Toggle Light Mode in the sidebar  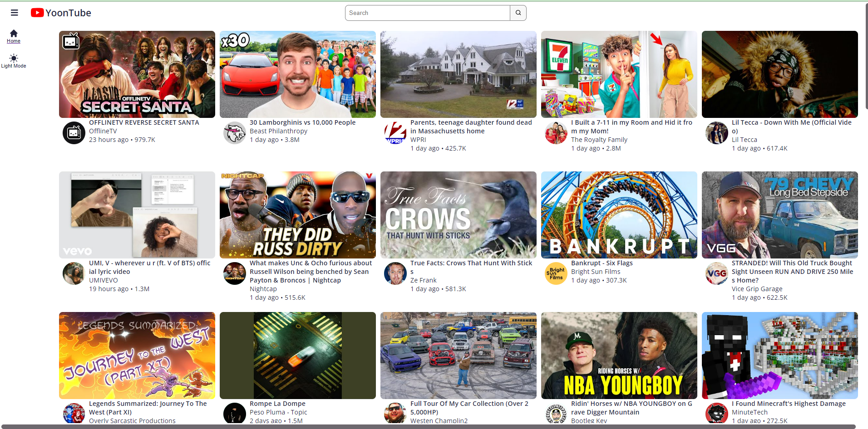(14, 61)
